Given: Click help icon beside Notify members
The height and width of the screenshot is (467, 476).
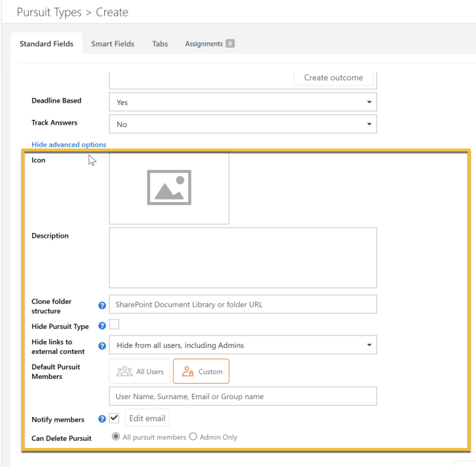Looking at the screenshot, I should click(102, 419).
